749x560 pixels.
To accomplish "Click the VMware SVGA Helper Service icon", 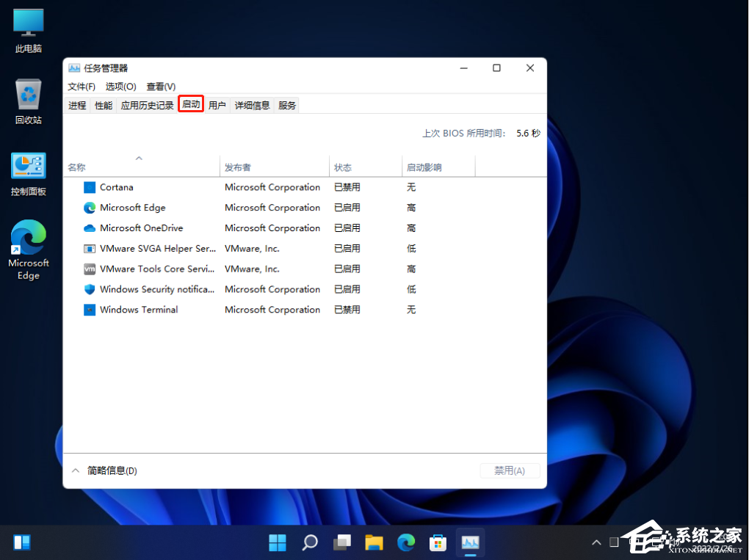I will tap(89, 248).
